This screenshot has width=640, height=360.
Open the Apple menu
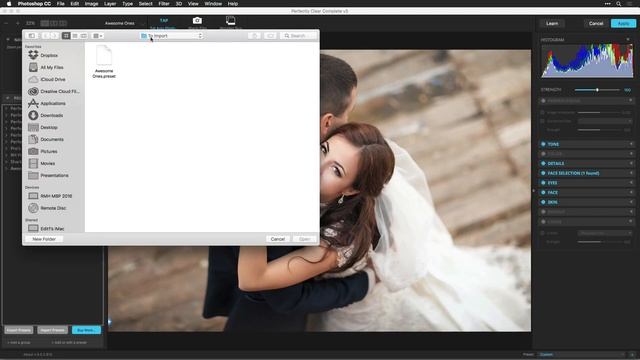(9, 4)
